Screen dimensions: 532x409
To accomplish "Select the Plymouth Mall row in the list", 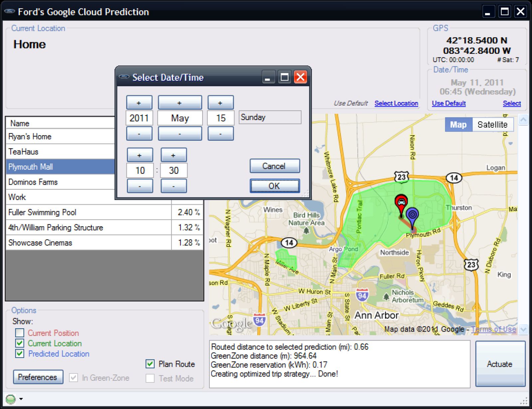I will pyautogui.click(x=31, y=166).
